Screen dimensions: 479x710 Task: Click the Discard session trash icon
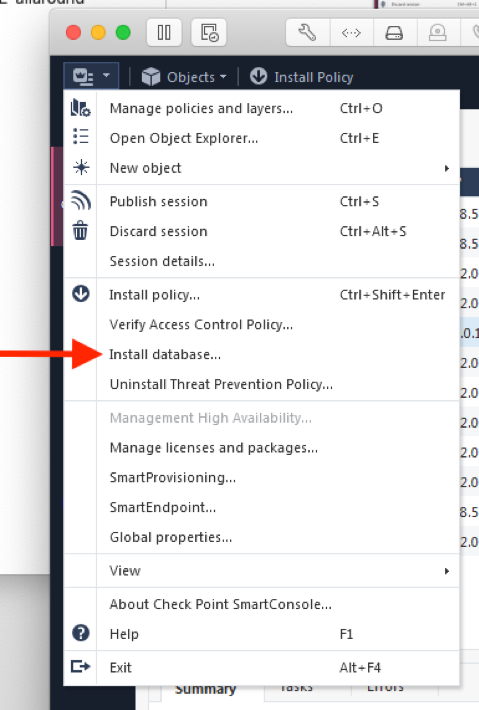tap(81, 230)
